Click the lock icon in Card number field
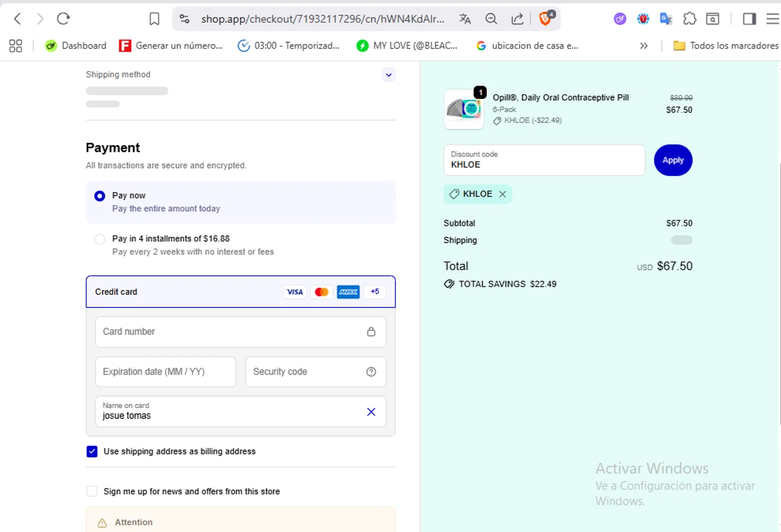Viewport: 781px width, 532px height. point(371,332)
